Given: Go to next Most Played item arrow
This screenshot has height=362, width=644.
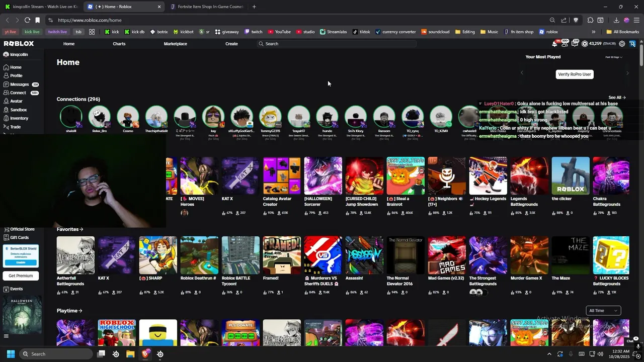Looking at the screenshot, I should 627,73.
